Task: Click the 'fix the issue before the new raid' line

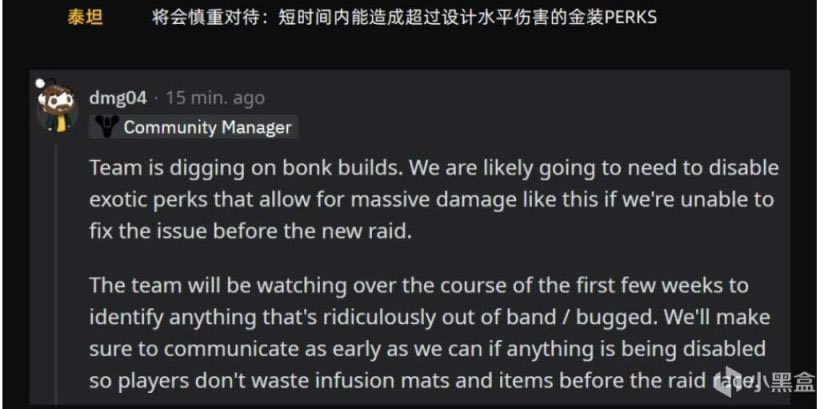Action: pos(251,232)
